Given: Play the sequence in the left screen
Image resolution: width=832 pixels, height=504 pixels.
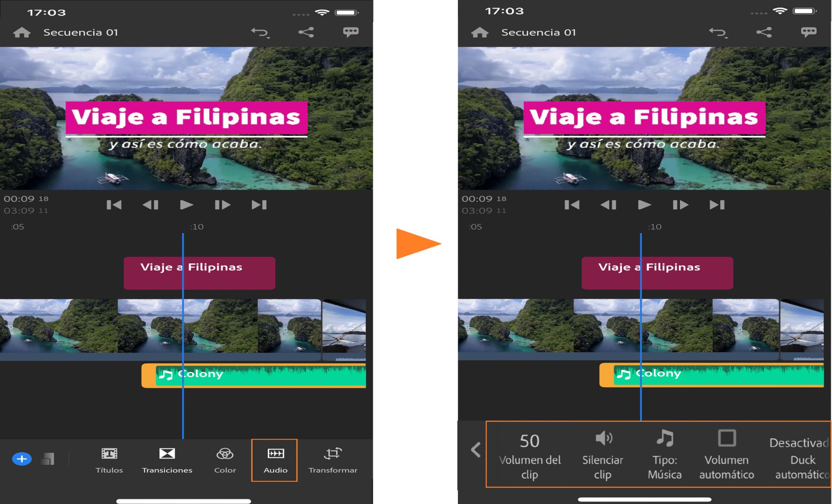Looking at the screenshot, I should click(x=186, y=204).
